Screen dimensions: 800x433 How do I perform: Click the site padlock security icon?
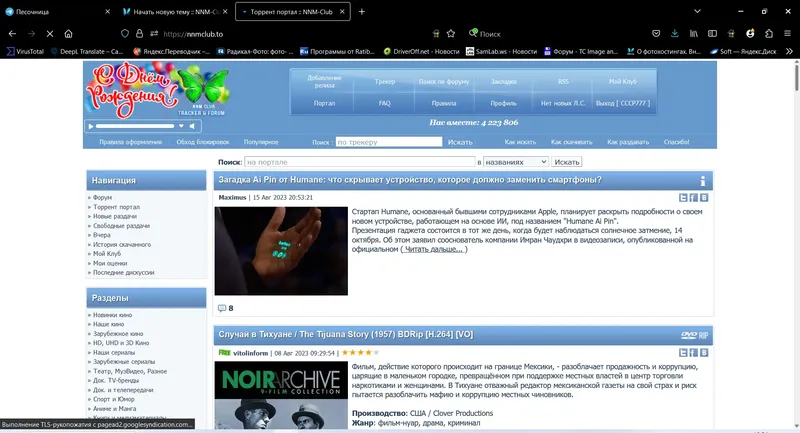(x=139, y=34)
